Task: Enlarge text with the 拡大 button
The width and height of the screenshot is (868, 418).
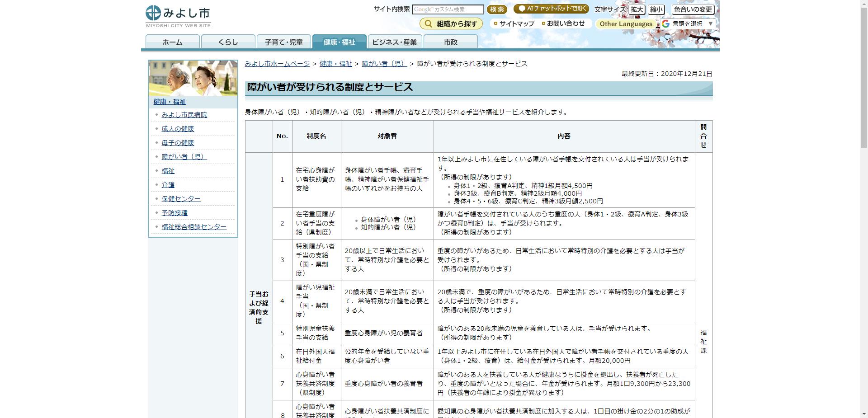Action: click(636, 9)
